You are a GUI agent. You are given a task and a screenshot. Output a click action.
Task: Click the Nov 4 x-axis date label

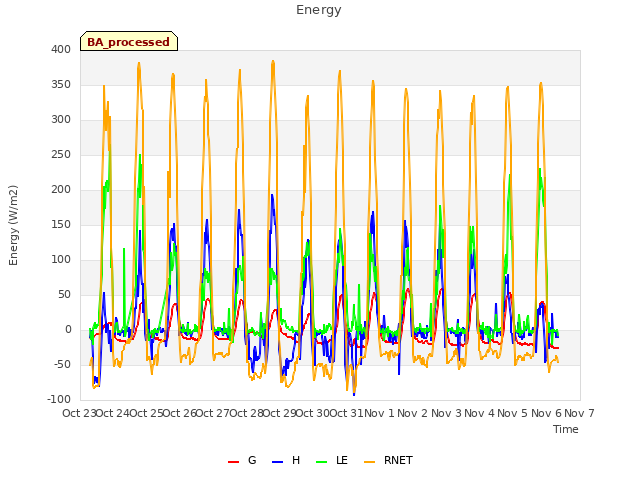(x=480, y=413)
